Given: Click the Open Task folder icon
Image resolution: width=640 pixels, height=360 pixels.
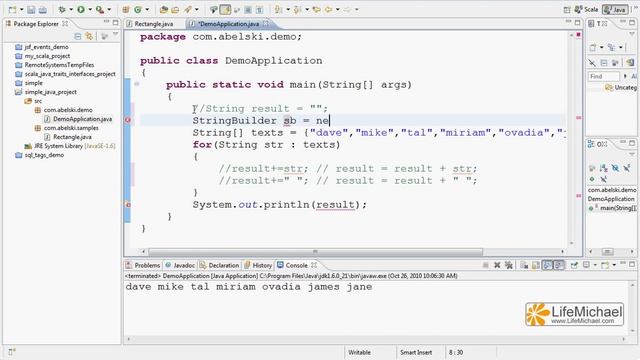Looking at the screenshot, I should 175,9.
